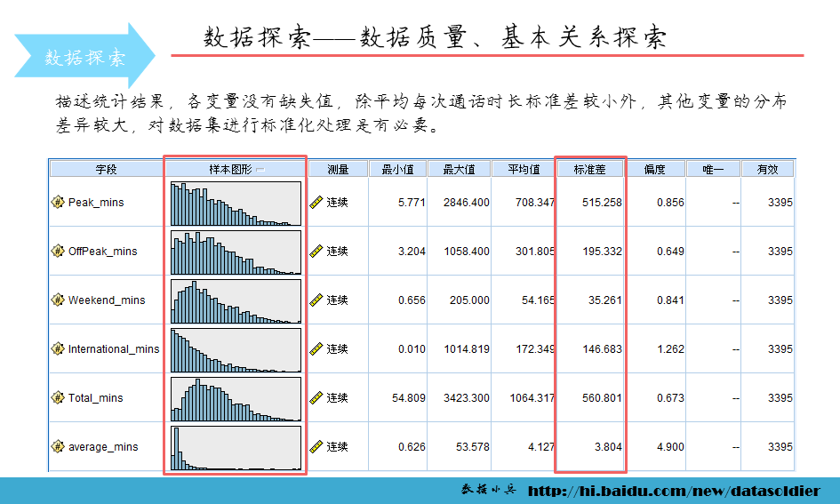The width and height of the screenshot is (840, 504).
Task: Open the average_mins histogram thumbnail
Action: pyautogui.click(x=236, y=447)
